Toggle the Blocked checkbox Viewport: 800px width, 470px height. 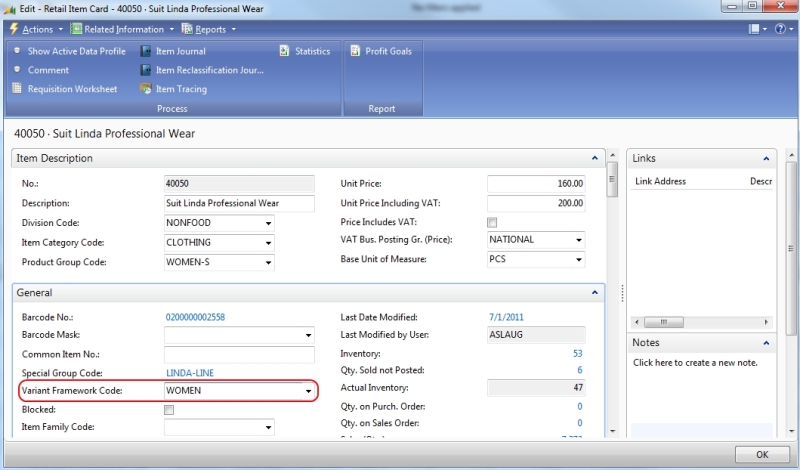169,410
